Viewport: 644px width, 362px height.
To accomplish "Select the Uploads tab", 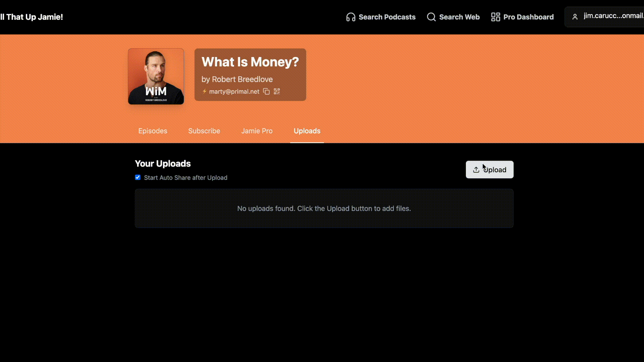I will click(x=307, y=131).
